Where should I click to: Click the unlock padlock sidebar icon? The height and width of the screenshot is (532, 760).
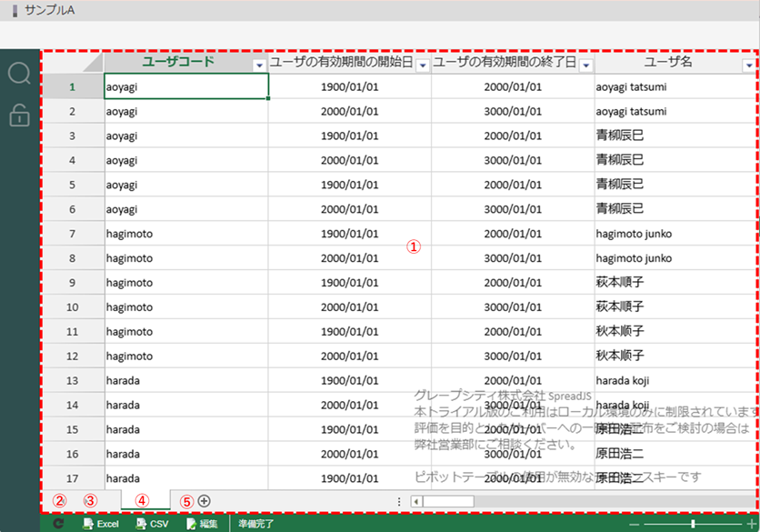[19, 115]
